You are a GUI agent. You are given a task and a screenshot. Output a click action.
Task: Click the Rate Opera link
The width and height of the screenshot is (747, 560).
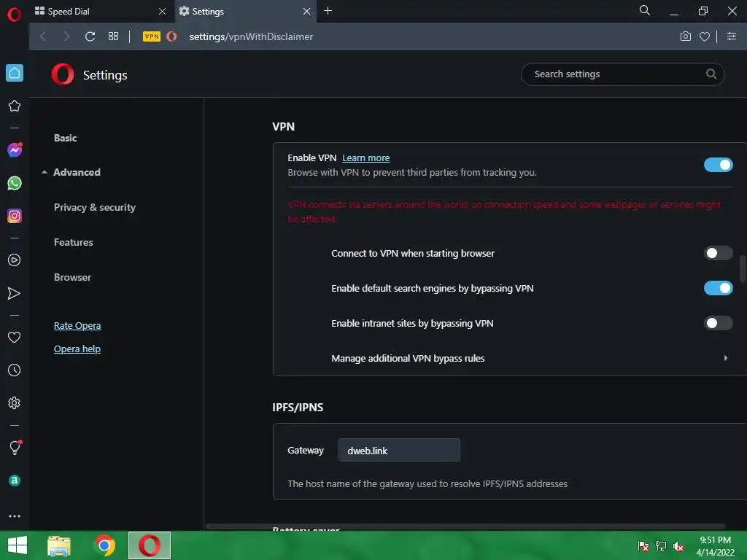coord(77,325)
